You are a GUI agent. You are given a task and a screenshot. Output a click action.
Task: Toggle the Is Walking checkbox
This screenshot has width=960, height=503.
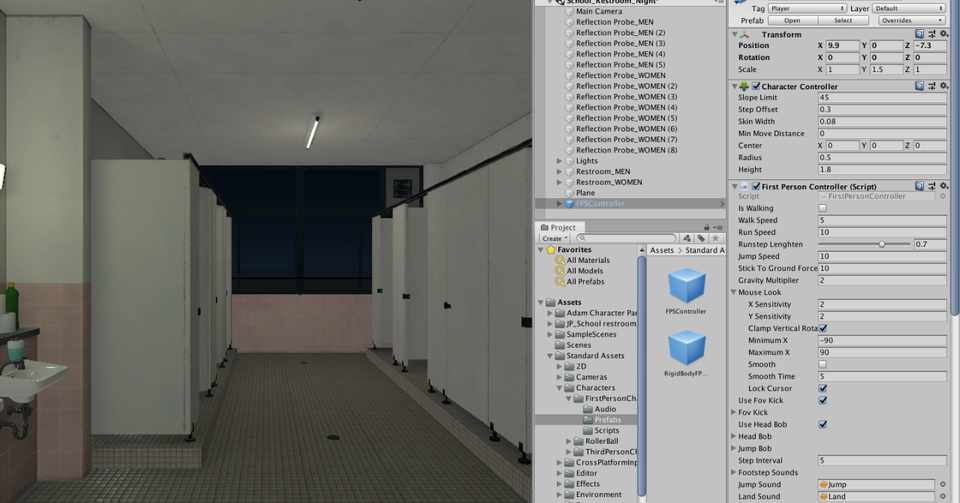point(822,208)
